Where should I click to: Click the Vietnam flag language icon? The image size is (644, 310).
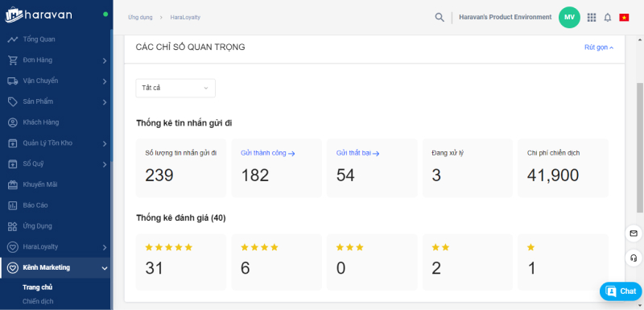tap(624, 18)
